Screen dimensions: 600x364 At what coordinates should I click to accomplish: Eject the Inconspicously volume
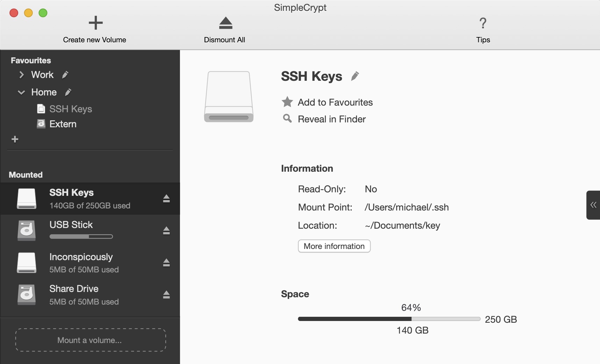coord(166,263)
